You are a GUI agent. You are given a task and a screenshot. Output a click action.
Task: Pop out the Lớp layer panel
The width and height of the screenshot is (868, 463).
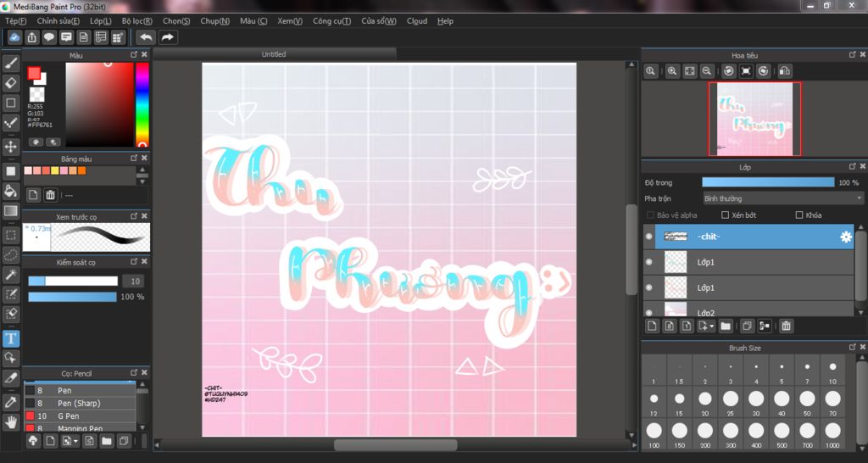[853, 166]
